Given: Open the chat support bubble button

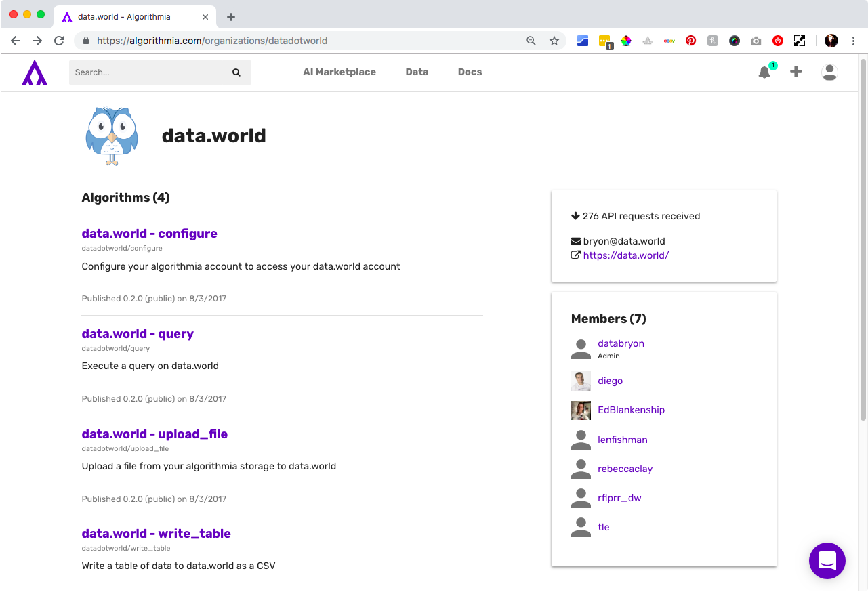Looking at the screenshot, I should click(827, 561).
